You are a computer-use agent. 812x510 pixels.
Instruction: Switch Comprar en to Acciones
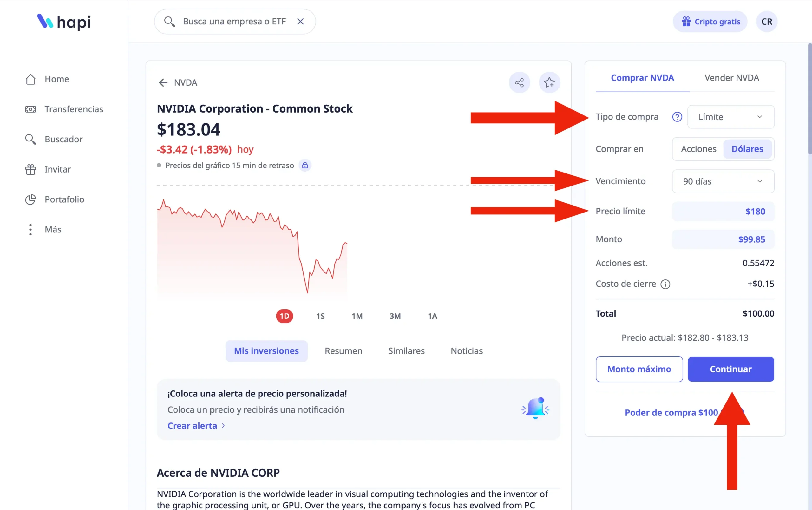[698, 149]
